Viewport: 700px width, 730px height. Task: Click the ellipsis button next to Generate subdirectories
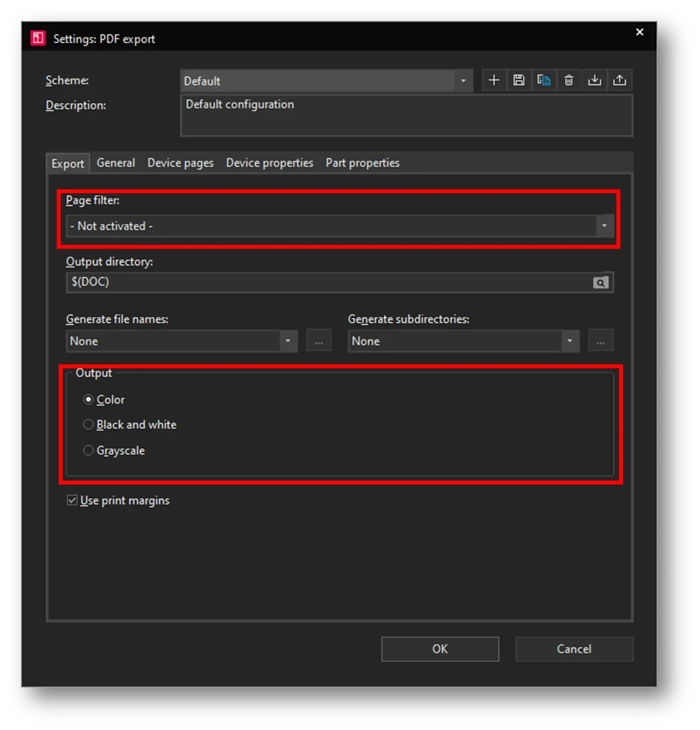pos(600,341)
